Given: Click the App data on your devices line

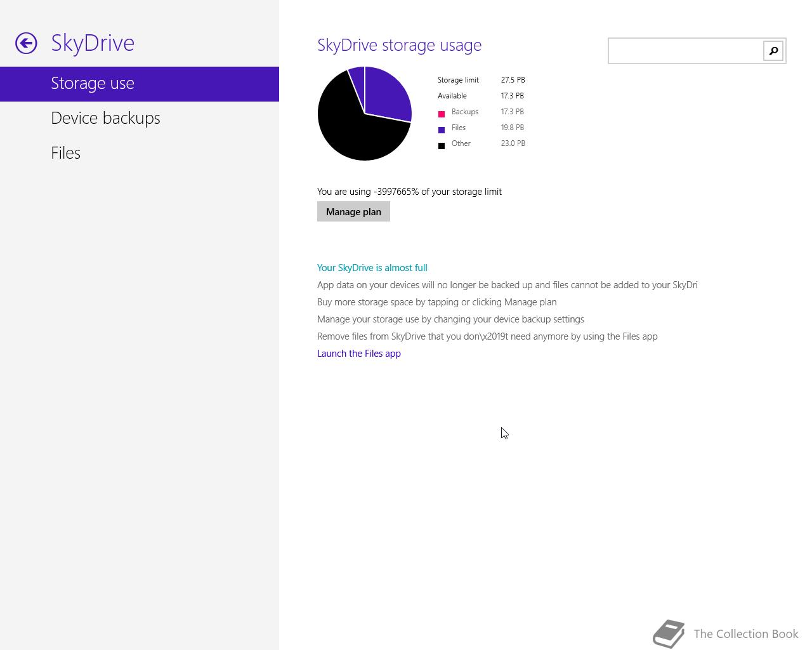Looking at the screenshot, I should (507, 285).
